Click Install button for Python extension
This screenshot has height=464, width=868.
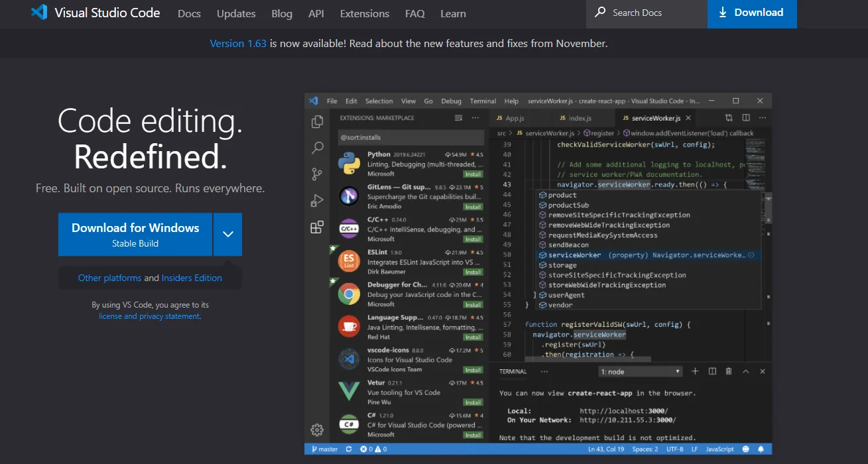point(473,174)
